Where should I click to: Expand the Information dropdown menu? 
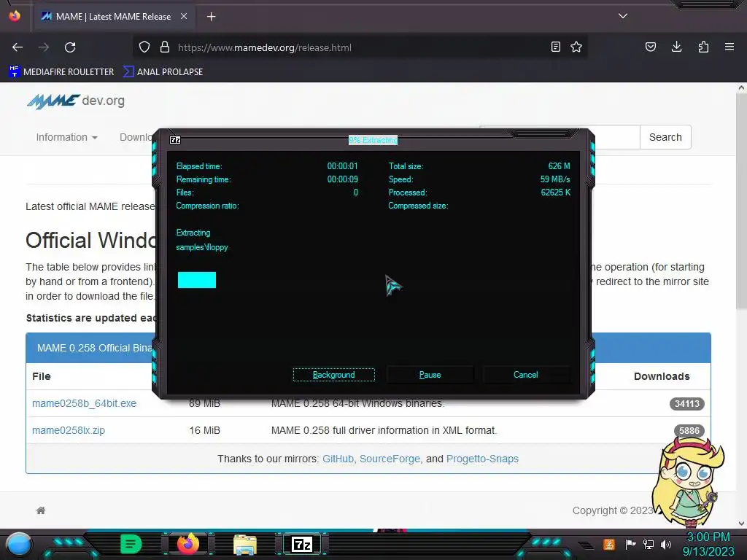point(66,137)
